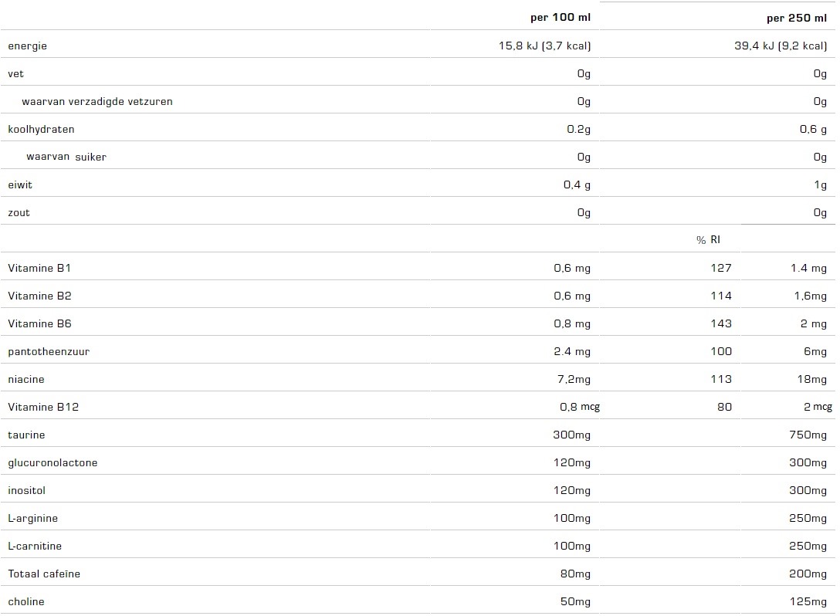This screenshot has height=616, width=840.
Task: Click the 'waarvan verzadigde vetzuren' label
Action: tap(97, 101)
